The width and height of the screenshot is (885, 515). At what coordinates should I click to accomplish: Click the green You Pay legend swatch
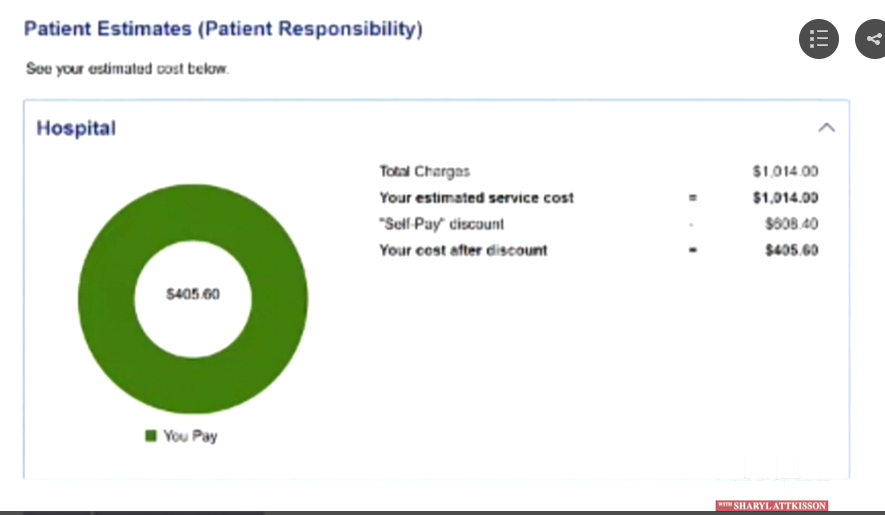tap(151, 436)
